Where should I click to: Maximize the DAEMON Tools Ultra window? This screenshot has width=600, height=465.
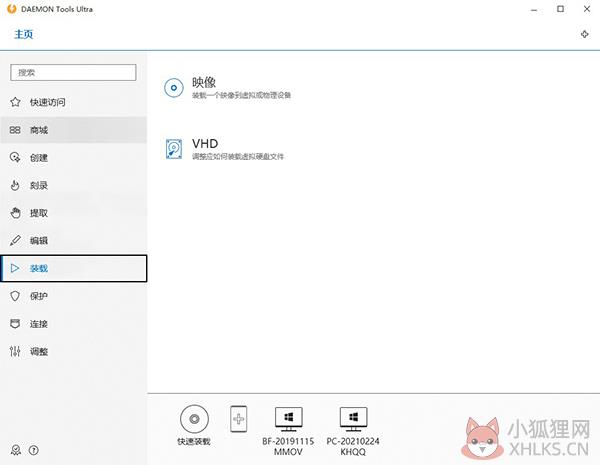pos(561,9)
